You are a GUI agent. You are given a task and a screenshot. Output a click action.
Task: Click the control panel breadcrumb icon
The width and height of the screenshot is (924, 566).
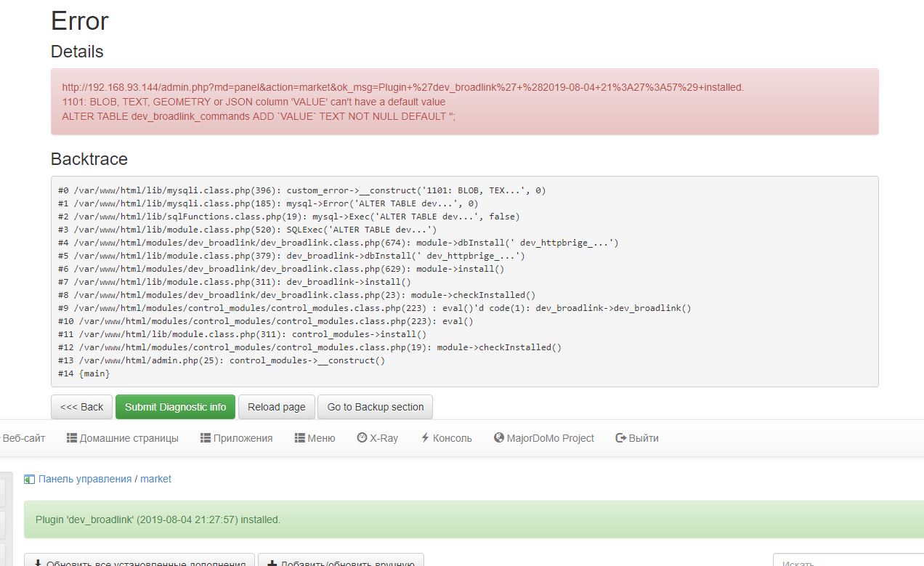pyautogui.click(x=29, y=480)
